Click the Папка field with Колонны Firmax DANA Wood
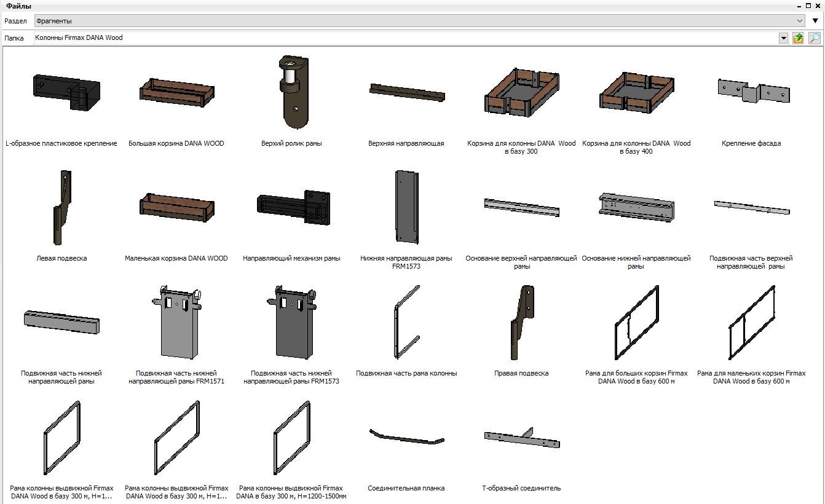Viewport: 825px width, 504px height. point(406,38)
